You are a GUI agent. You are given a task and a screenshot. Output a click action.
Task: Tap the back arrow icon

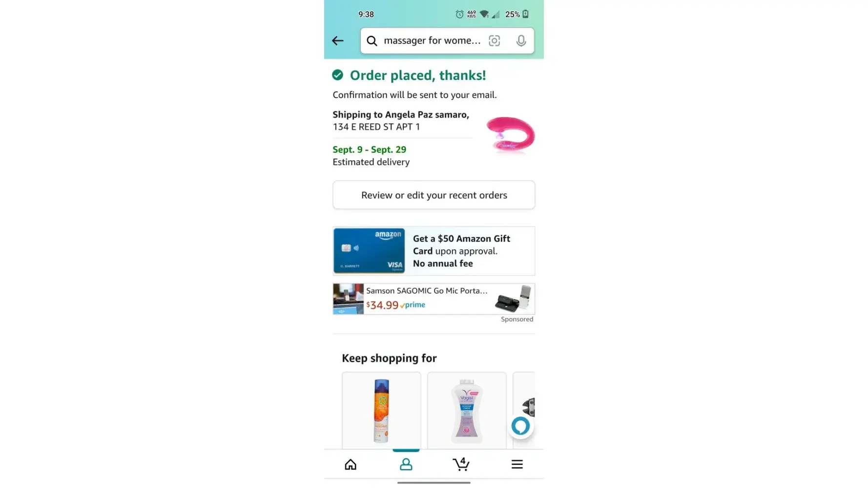click(337, 41)
